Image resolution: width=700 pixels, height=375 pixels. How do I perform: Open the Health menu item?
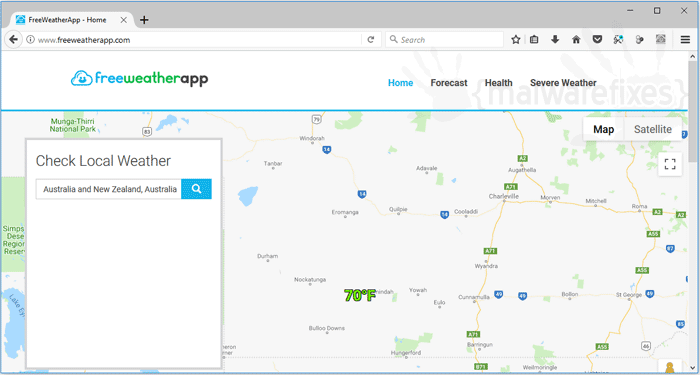(x=499, y=83)
